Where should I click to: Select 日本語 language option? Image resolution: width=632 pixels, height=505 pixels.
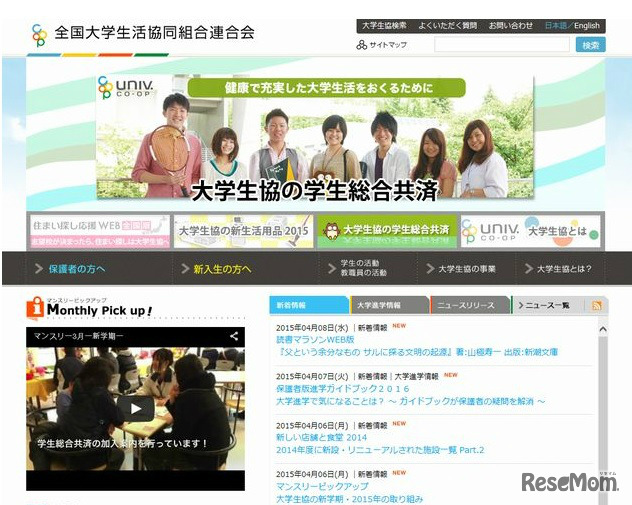(x=555, y=26)
